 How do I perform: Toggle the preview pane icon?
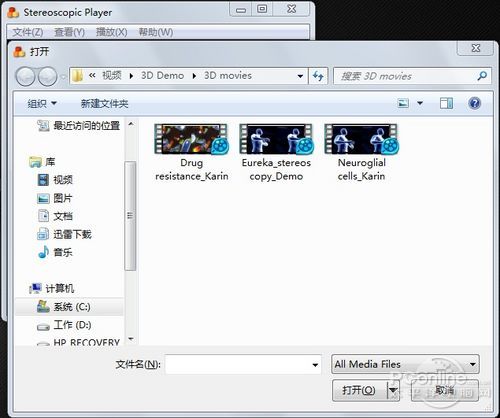pyautogui.click(x=446, y=103)
